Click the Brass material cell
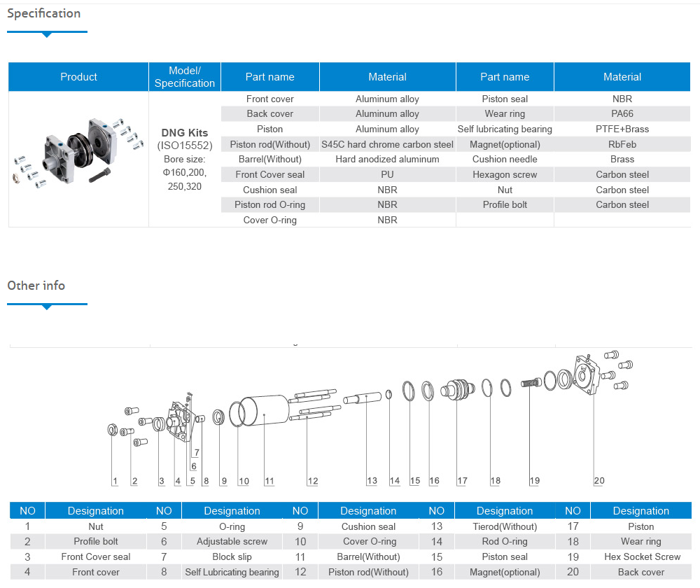 click(x=622, y=160)
